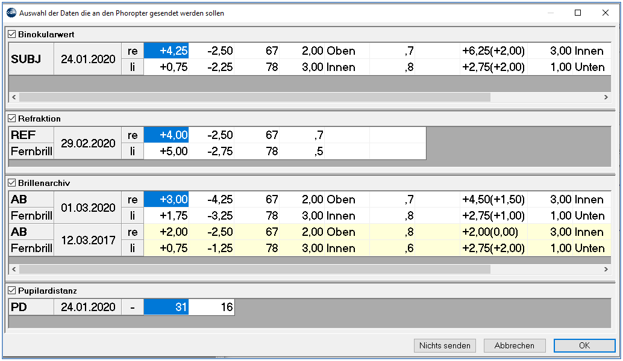Click left arrow of Brillenarchiv scrollbar
The width and height of the screenshot is (623, 361).
(x=14, y=269)
